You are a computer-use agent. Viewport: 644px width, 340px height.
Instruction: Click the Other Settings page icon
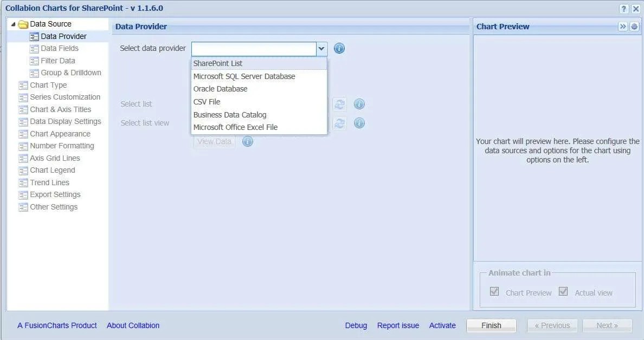tap(23, 207)
